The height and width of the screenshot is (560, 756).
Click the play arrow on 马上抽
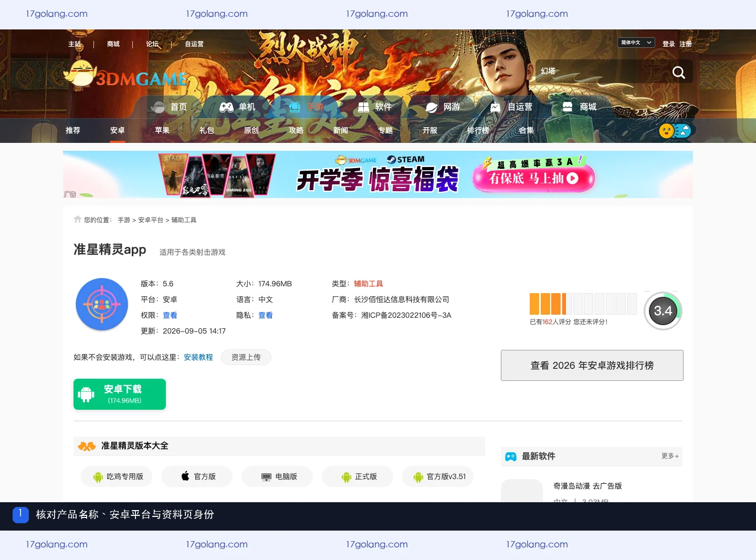[x=573, y=179]
